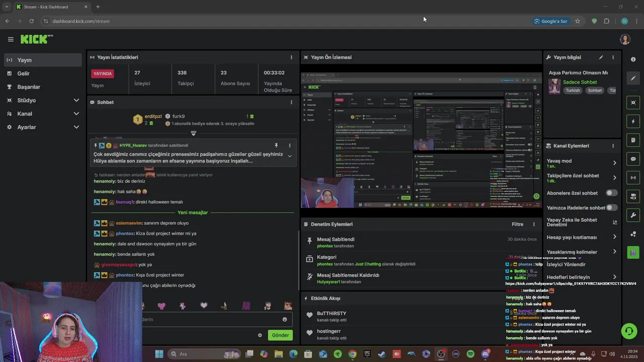Open a new browser tab
Image resolution: width=644 pixels, height=362 pixels.
click(x=98, y=7)
